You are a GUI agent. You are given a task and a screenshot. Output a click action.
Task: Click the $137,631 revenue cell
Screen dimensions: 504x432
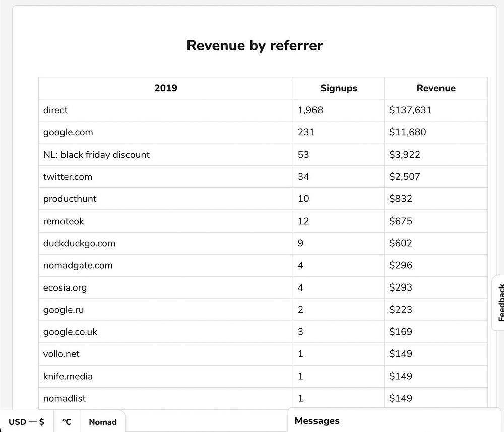(x=410, y=110)
